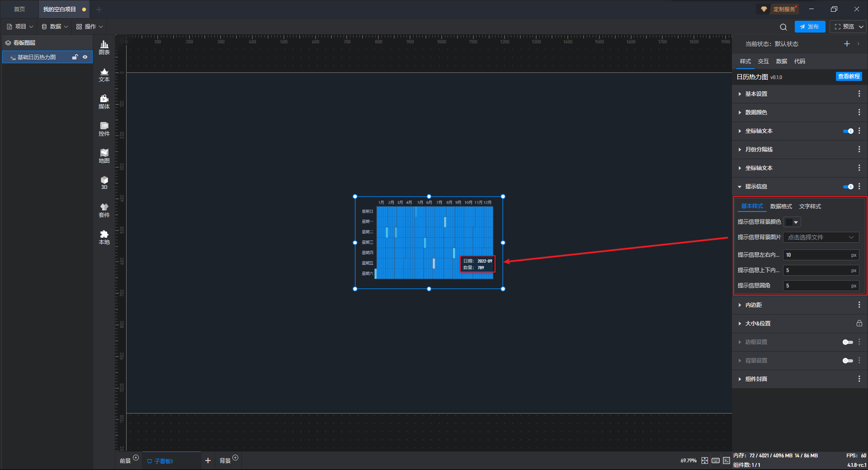Image resolution: width=868 pixels, height=470 pixels.
Task: Open the more options menu for 内边距
Action: pos(859,305)
